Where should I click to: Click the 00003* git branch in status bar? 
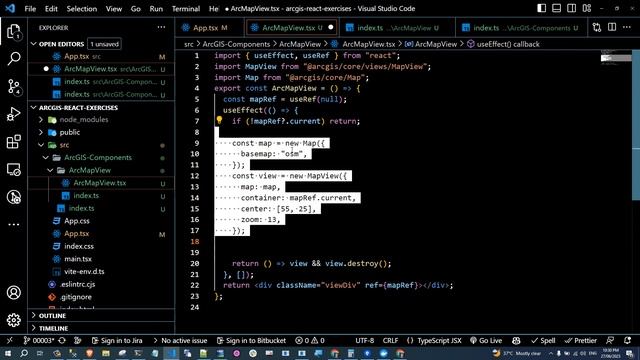click(39, 340)
